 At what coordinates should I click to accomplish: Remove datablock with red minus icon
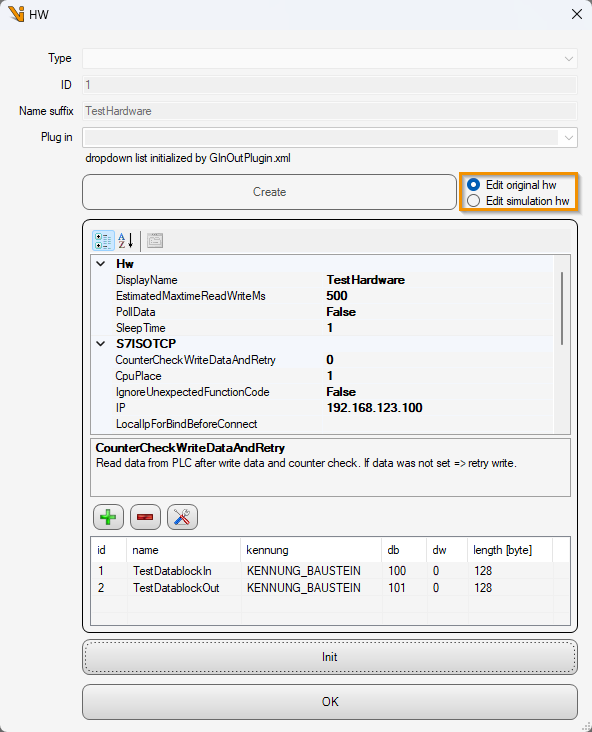[145, 517]
